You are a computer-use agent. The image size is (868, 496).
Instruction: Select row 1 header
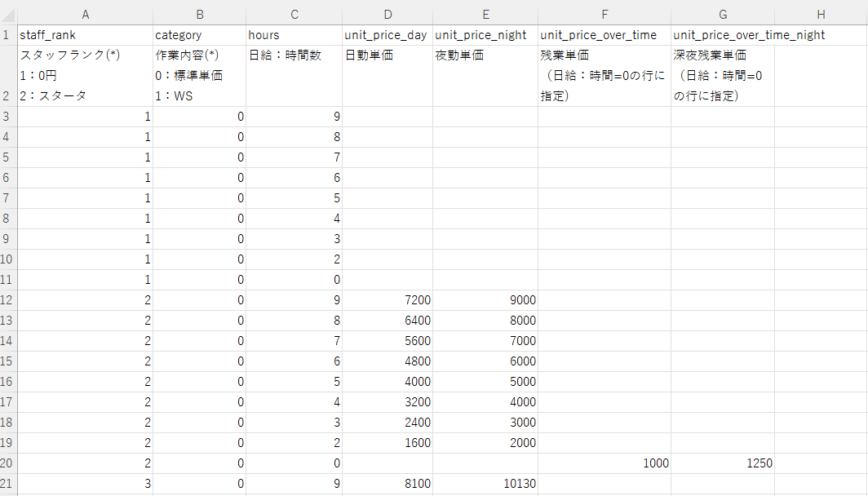pos(8,35)
